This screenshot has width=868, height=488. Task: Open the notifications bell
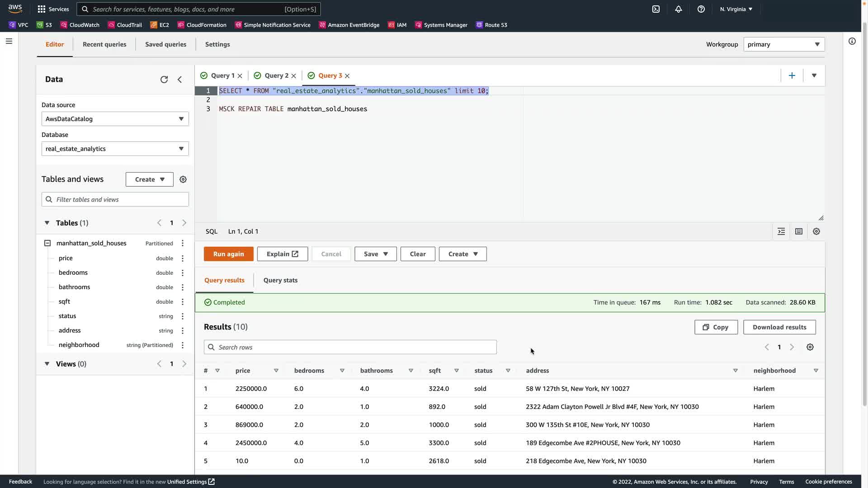pos(679,9)
